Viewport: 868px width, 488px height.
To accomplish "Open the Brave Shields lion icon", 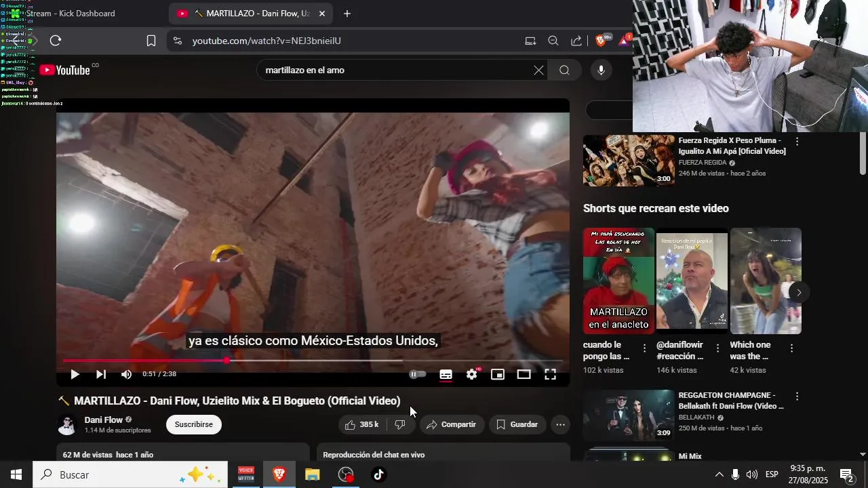I will click(601, 41).
